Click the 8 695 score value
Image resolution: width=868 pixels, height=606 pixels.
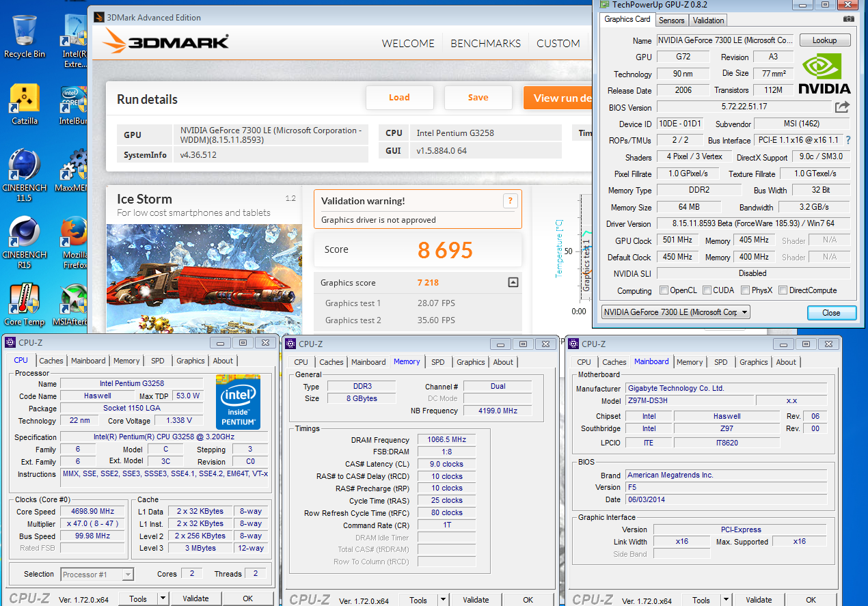coord(445,250)
